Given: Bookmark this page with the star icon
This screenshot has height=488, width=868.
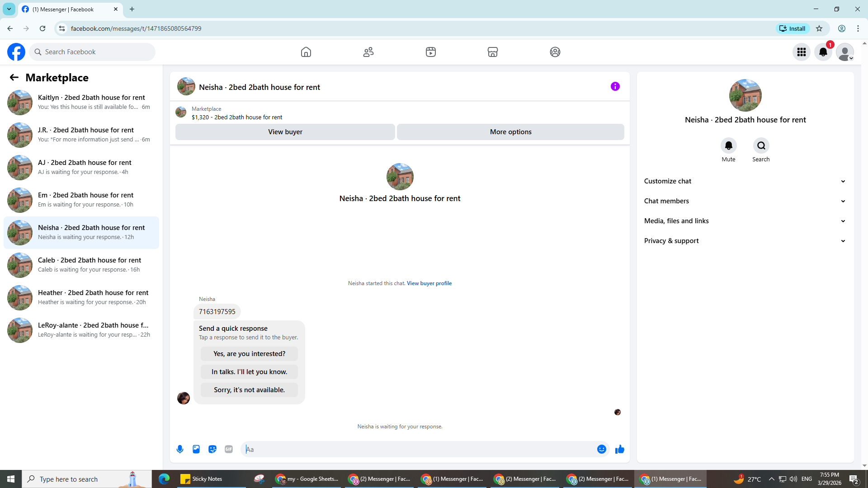Looking at the screenshot, I should click(819, 28).
